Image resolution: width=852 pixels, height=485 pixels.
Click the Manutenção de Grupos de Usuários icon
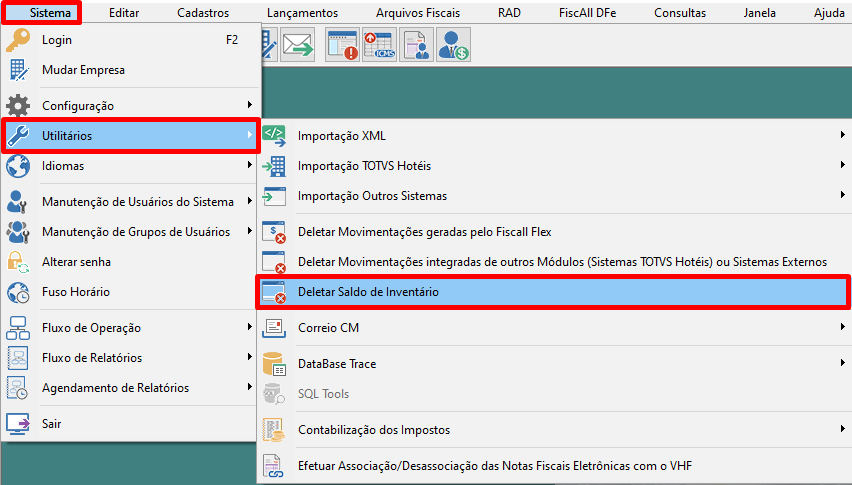coord(18,232)
